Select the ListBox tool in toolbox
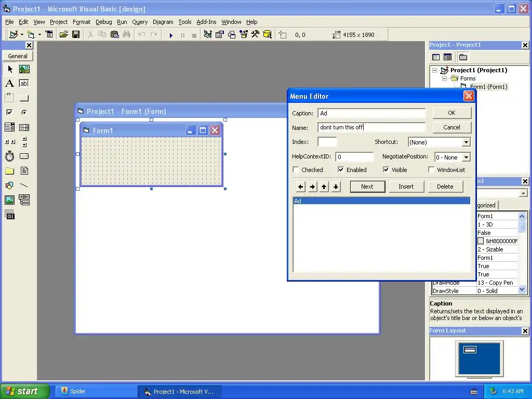The width and height of the screenshot is (532, 399). coord(24,127)
